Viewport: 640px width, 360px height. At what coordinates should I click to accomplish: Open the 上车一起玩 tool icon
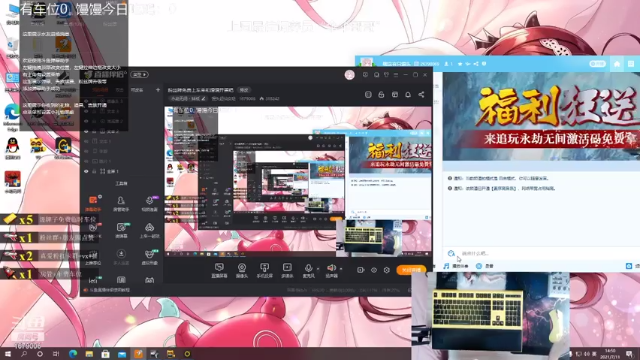click(x=149, y=230)
